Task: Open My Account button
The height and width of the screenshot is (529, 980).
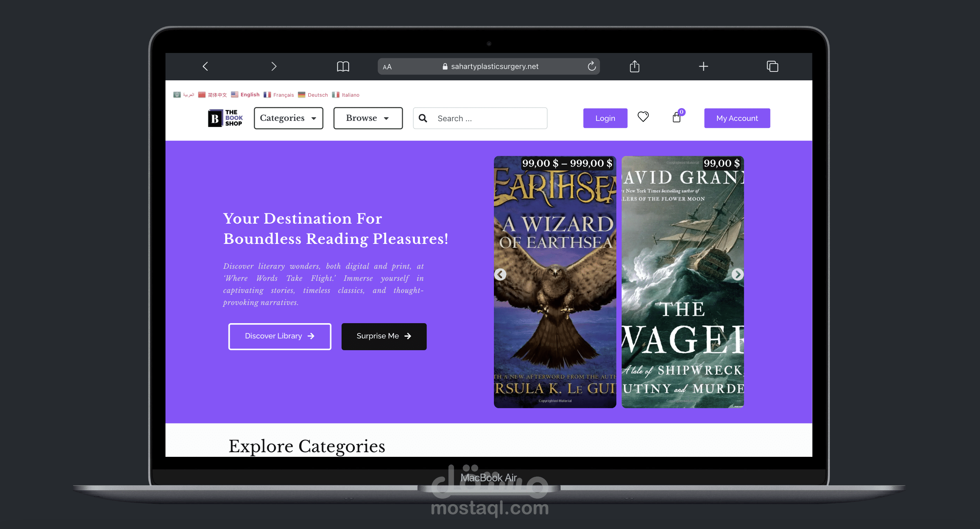Action: pos(737,118)
